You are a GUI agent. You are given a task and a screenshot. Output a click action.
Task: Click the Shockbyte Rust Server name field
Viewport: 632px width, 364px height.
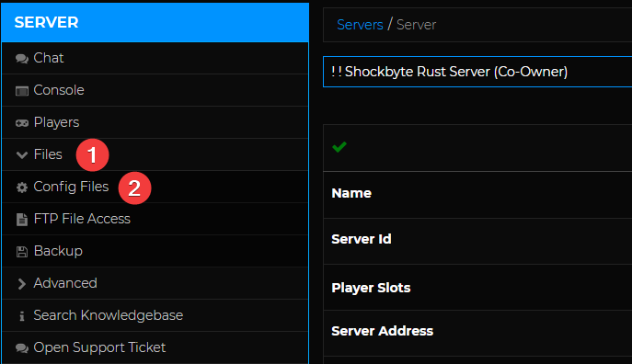pyautogui.click(x=477, y=72)
